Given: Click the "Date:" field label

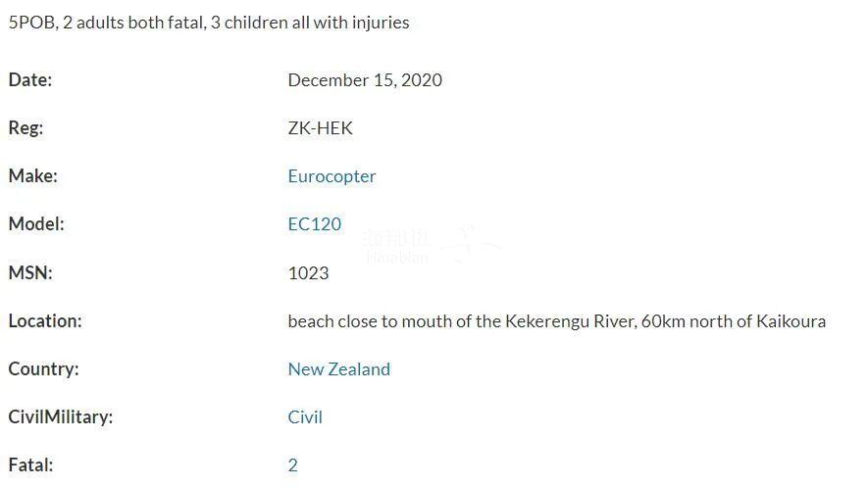Looking at the screenshot, I should tap(30, 80).
